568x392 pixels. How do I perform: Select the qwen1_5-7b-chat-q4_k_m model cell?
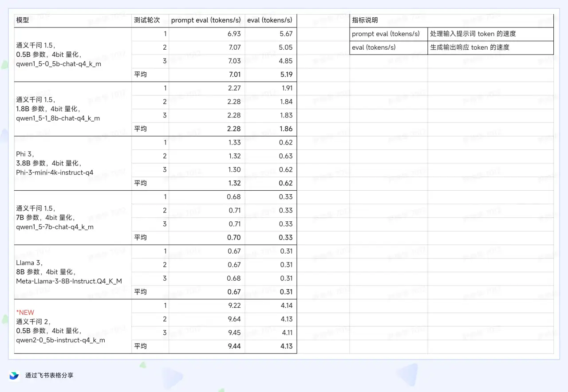[73, 218]
